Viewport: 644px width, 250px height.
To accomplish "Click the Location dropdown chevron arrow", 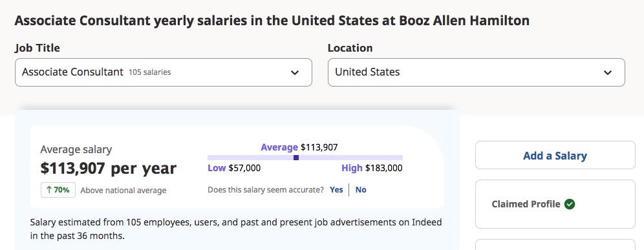I will point(607,72).
